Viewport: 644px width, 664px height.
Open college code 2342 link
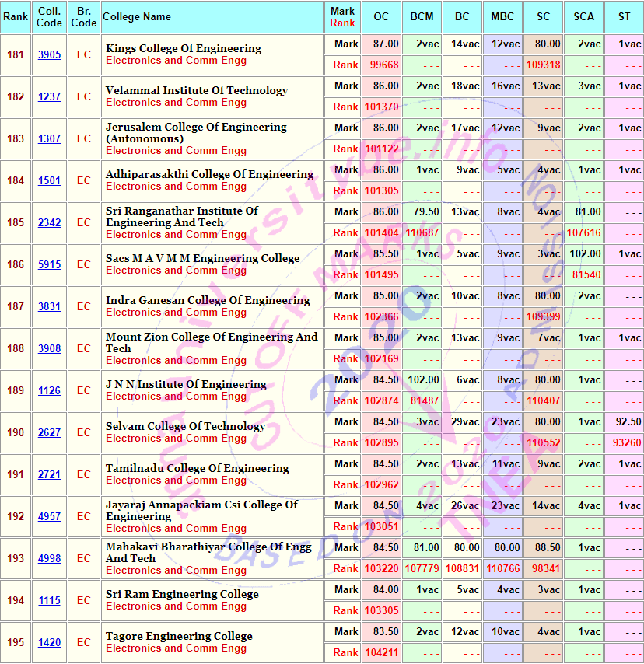49,223
